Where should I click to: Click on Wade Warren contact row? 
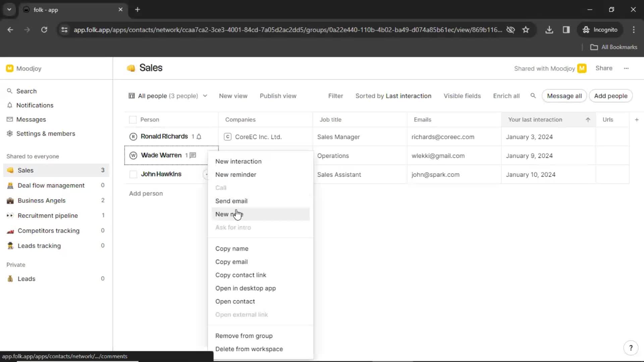(161, 155)
